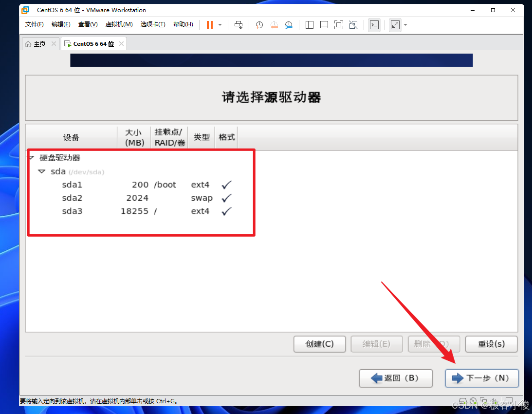Screen dimensions: 532x414
Task: Open the 文件(F) menu
Action: [34, 24]
